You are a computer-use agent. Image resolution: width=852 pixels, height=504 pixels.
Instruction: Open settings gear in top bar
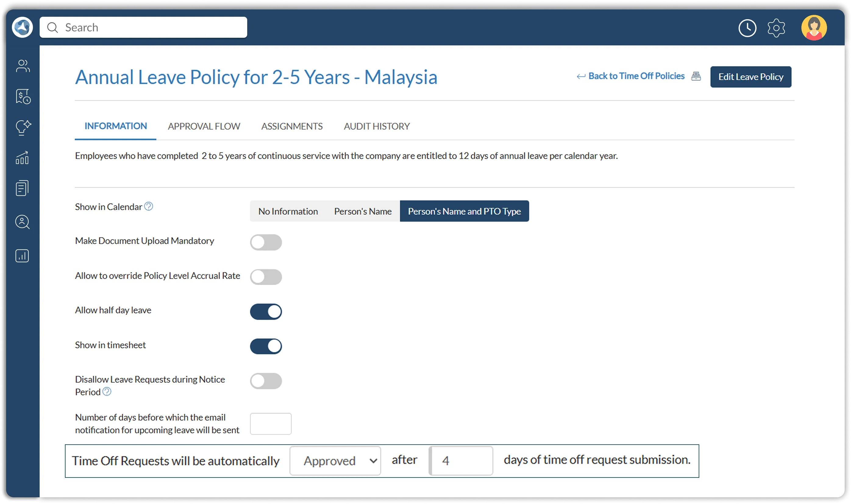(776, 28)
